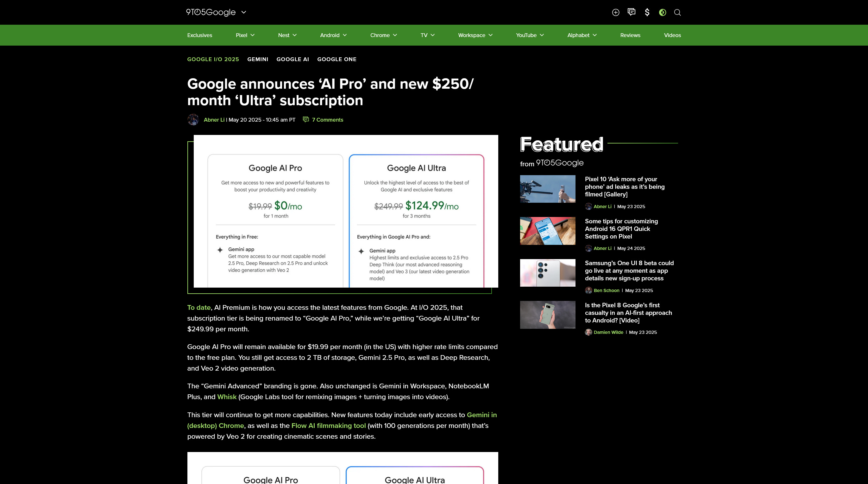
Task: Open Abner Li author link dated May 24
Action: (602, 248)
